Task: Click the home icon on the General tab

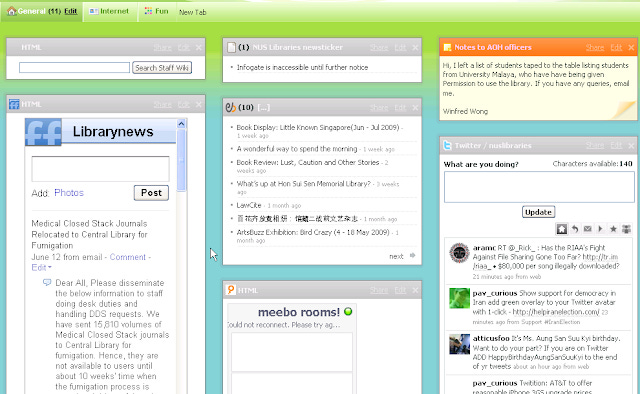Action: (11, 11)
